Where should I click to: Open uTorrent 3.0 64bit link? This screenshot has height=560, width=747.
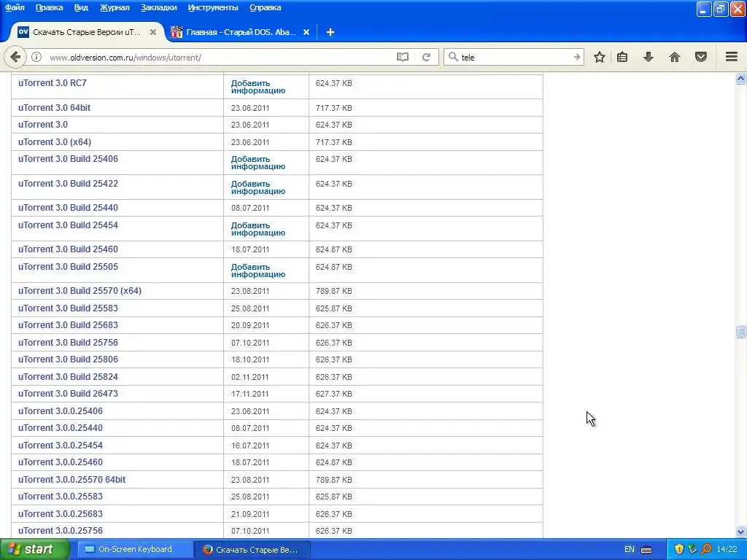click(x=54, y=108)
